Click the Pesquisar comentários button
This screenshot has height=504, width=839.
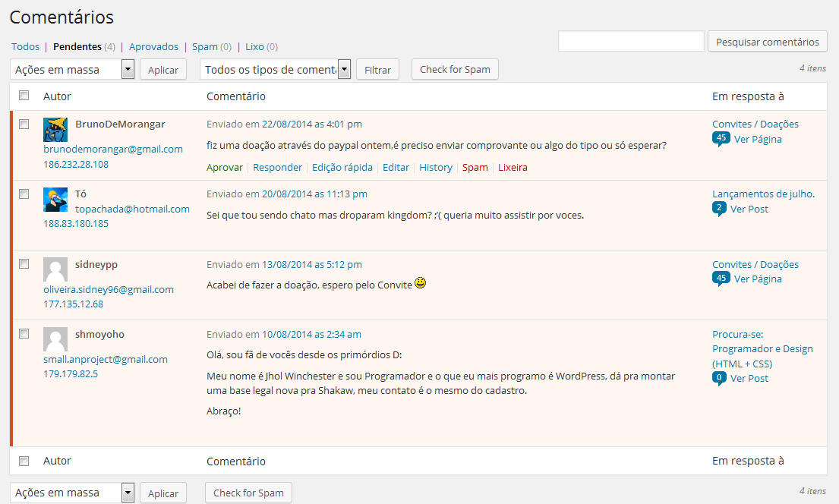768,41
